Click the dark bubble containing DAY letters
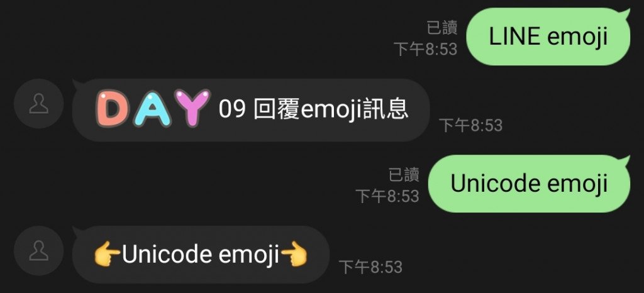This screenshot has width=644, height=293. tap(251, 110)
